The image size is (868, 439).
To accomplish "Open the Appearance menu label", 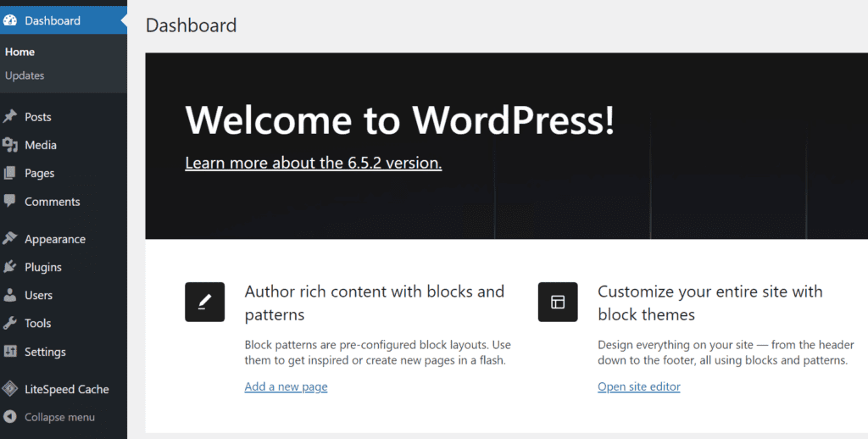I will (55, 239).
